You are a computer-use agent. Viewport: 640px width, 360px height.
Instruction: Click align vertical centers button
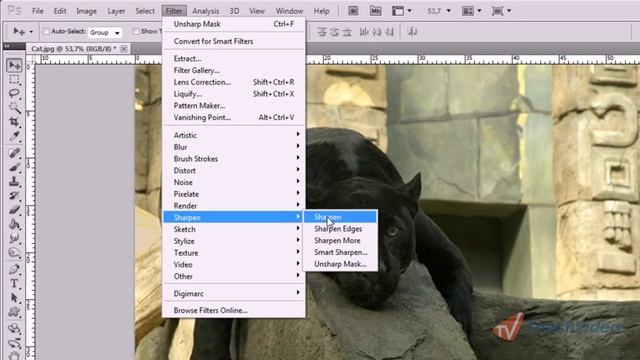pos(334,32)
